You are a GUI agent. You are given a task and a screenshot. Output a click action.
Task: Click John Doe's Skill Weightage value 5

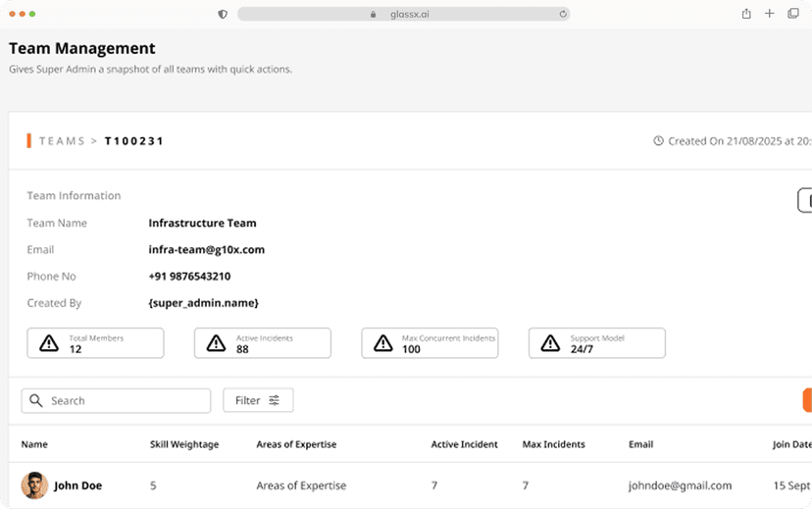coord(153,485)
